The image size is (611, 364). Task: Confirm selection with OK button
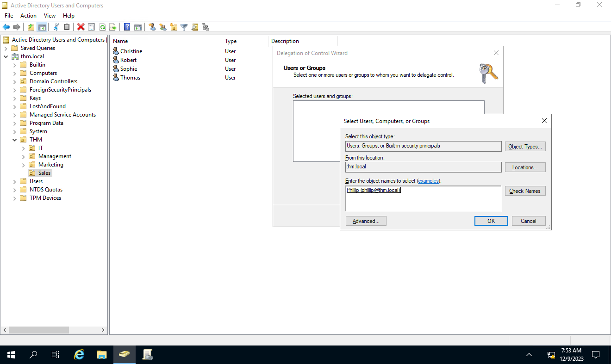coord(491,221)
